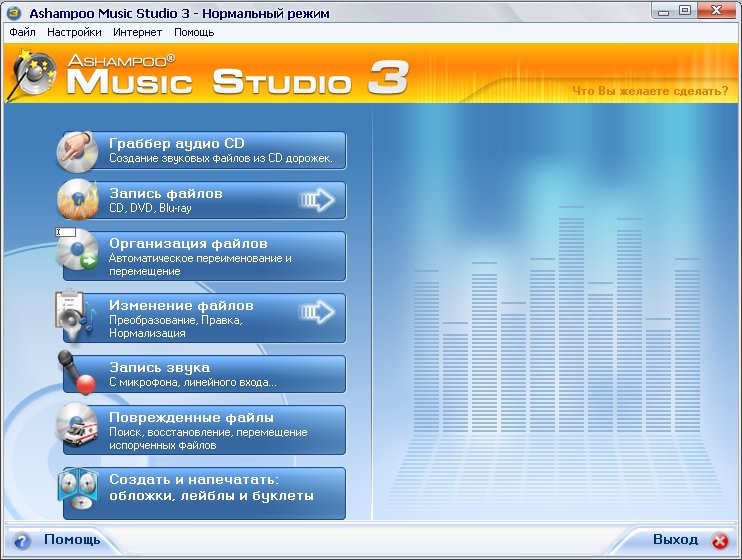Viewport: 742px width, 560px height.
Task: Select Граббер аудио CD option
Action: (227, 151)
